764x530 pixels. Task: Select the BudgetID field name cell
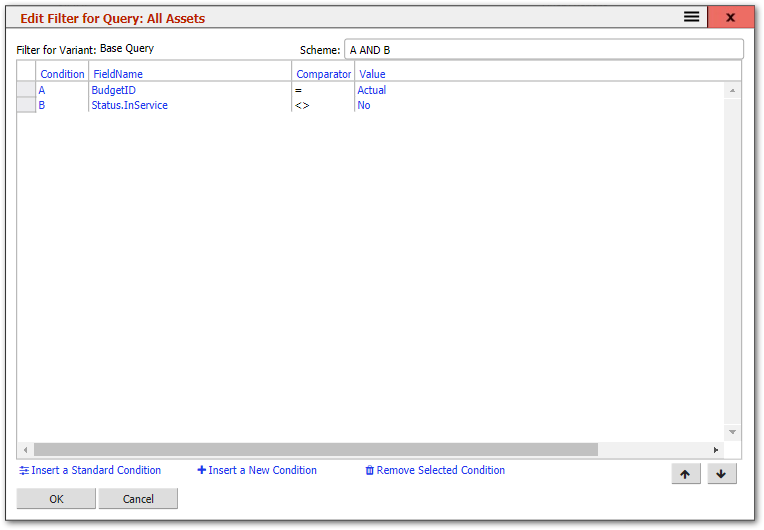tap(190, 90)
